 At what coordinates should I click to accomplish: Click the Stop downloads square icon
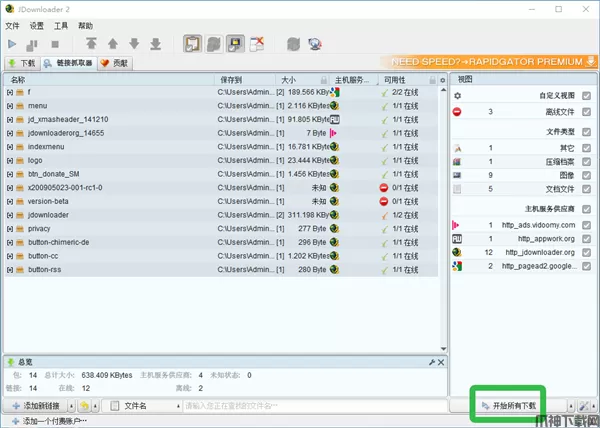click(55, 44)
